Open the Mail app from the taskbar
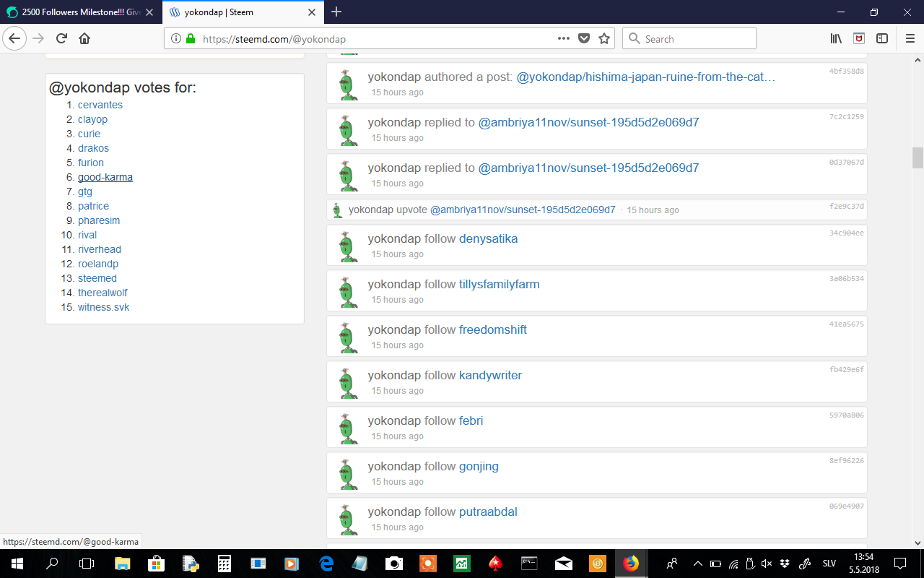 coord(564,563)
